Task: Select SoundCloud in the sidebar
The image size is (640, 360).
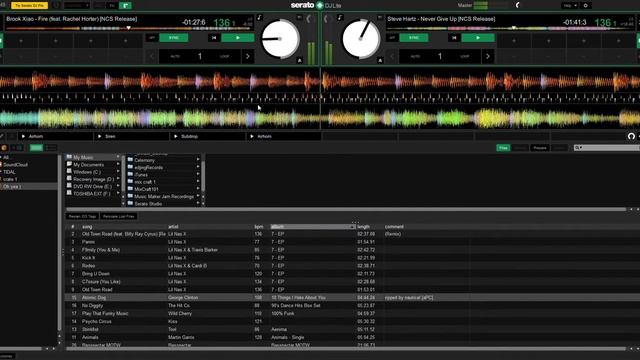Action: tap(29, 164)
